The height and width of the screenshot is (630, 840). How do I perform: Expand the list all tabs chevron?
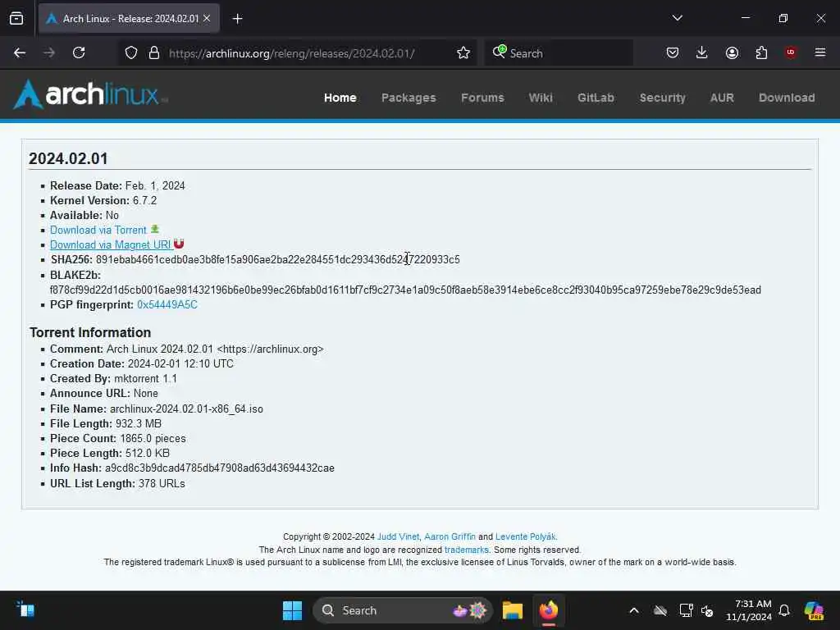tap(677, 18)
